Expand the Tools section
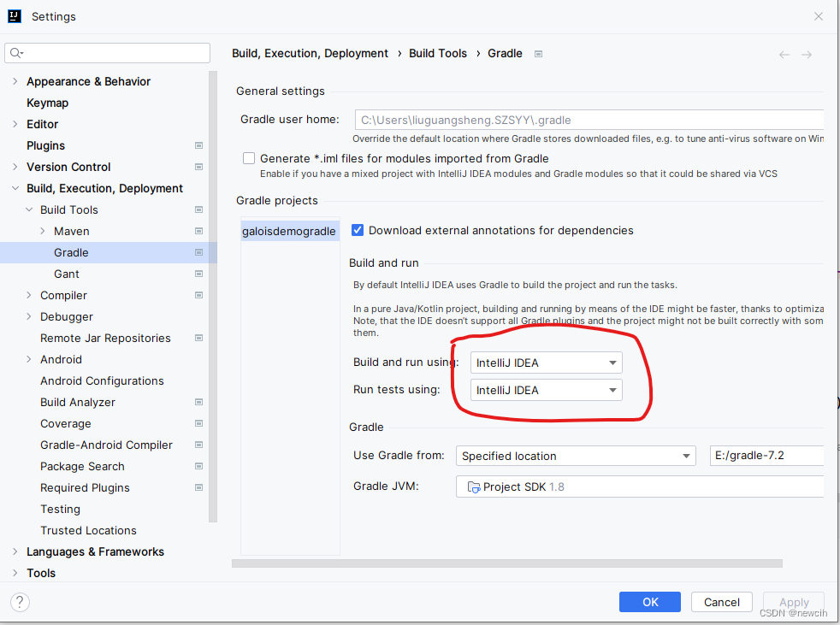The height and width of the screenshot is (625, 840). pyautogui.click(x=15, y=573)
